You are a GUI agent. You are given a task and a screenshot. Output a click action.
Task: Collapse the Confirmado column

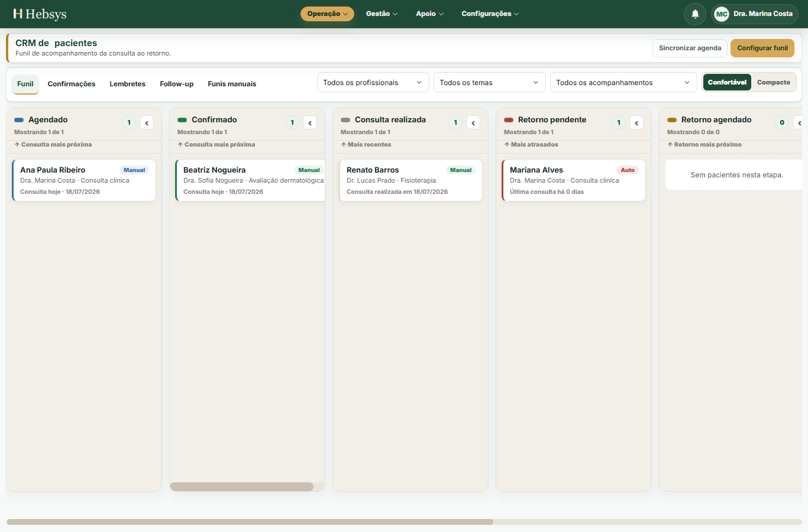click(310, 122)
